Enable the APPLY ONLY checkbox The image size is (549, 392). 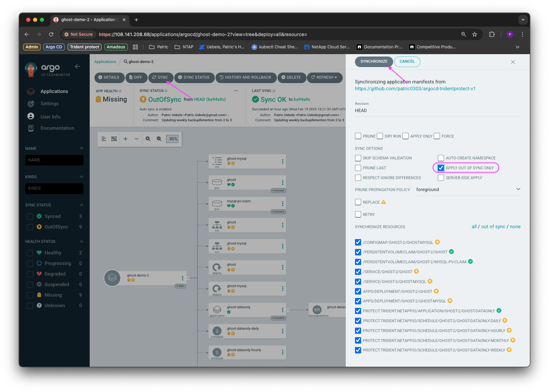point(405,136)
